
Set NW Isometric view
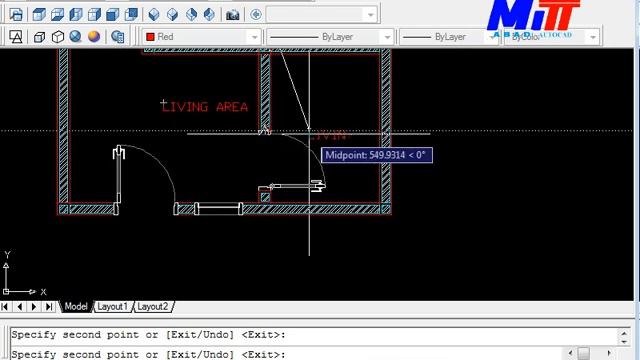click(x=209, y=15)
